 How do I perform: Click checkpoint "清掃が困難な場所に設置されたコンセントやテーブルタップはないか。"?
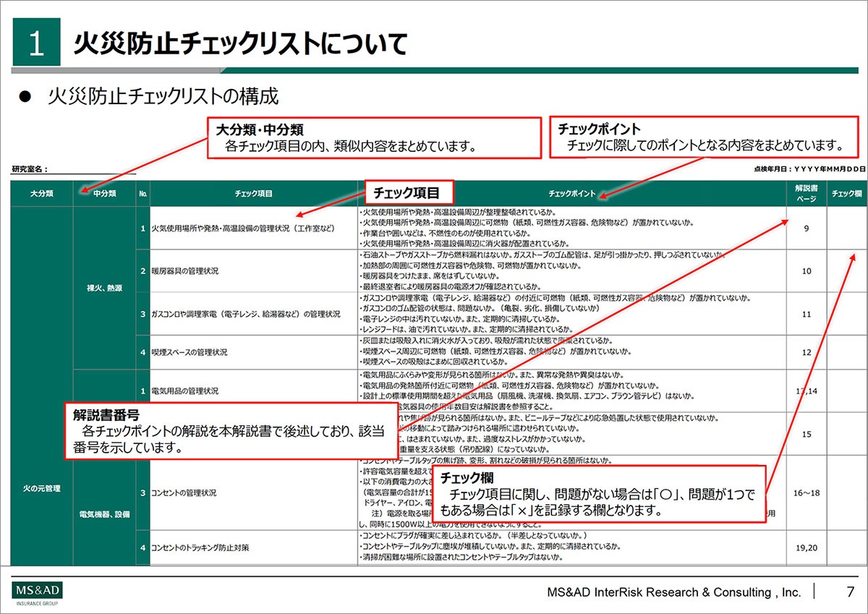click(461, 558)
